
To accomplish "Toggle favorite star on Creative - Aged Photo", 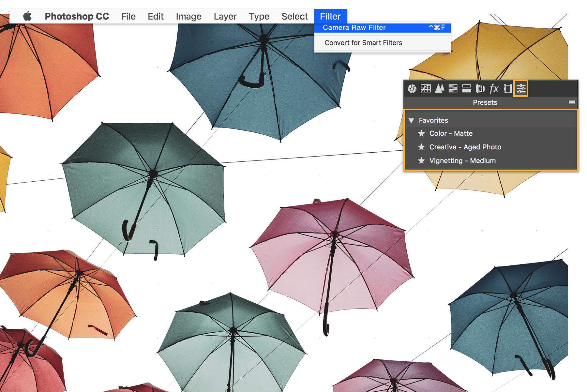I will tap(421, 147).
